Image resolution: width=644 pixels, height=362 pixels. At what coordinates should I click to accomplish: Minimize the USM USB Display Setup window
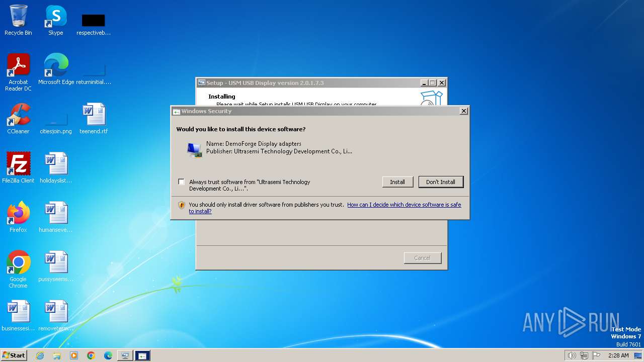424,83
